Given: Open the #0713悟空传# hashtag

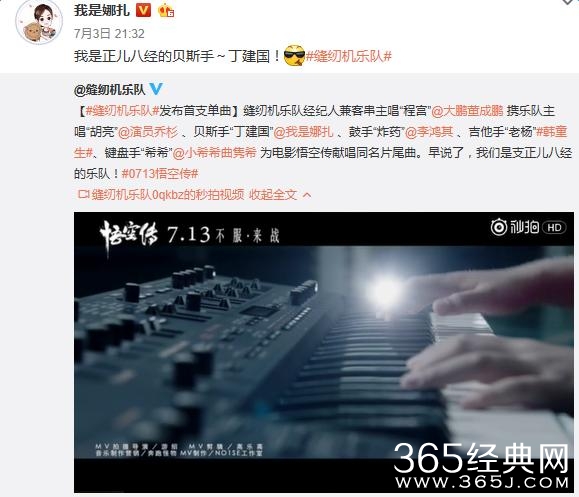Looking at the screenshot, I should [160, 173].
